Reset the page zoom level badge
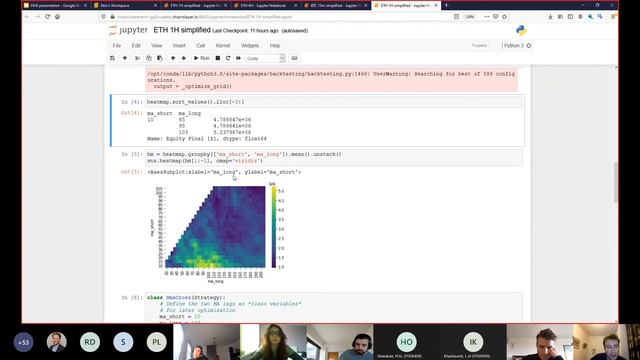Image resolution: width=640 pixels, height=360 pixels. [470, 17]
